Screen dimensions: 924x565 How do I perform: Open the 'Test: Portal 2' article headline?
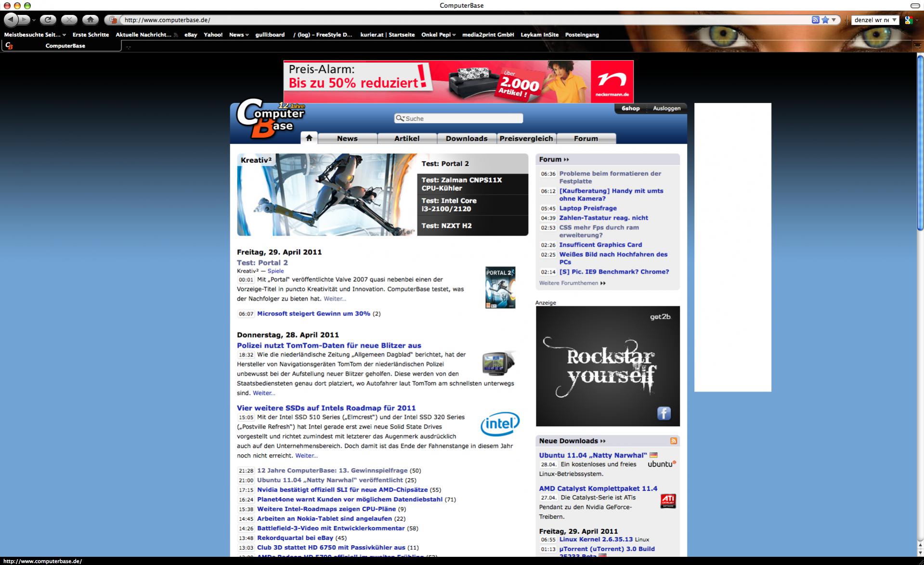tap(262, 263)
